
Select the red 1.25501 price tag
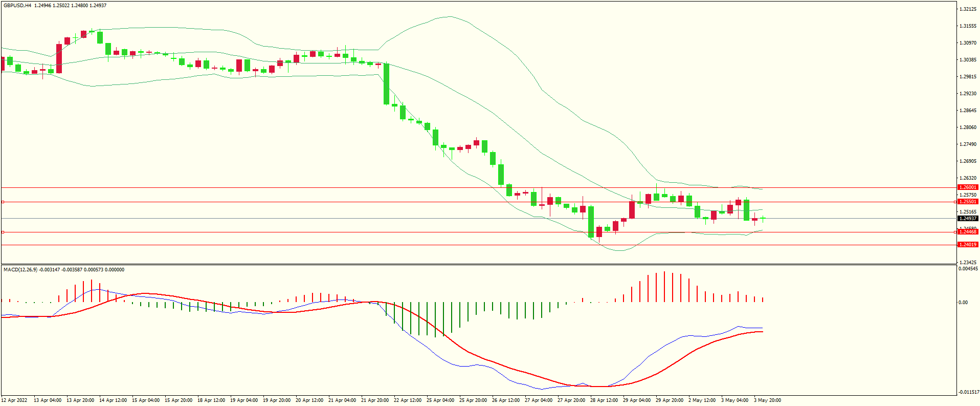(968, 202)
